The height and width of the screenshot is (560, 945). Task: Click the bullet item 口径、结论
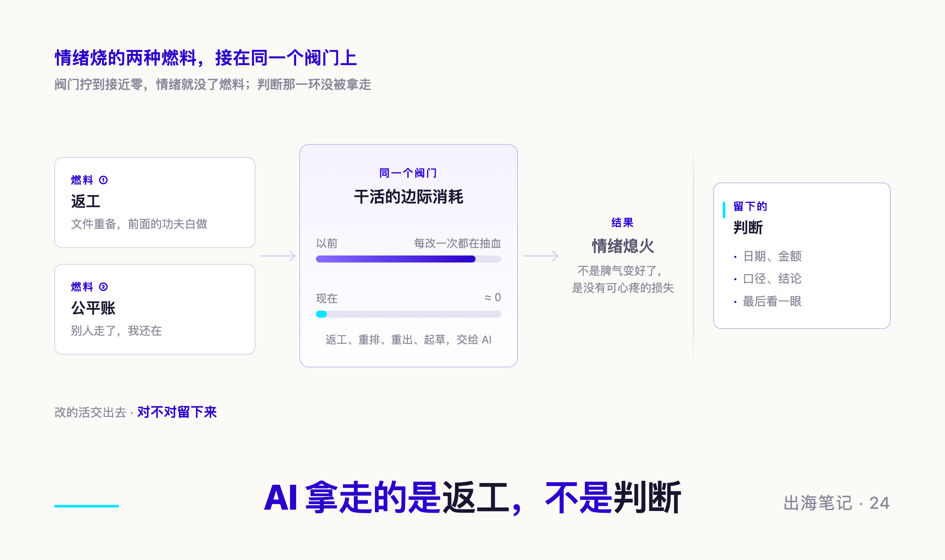click(x=772, y=279)
